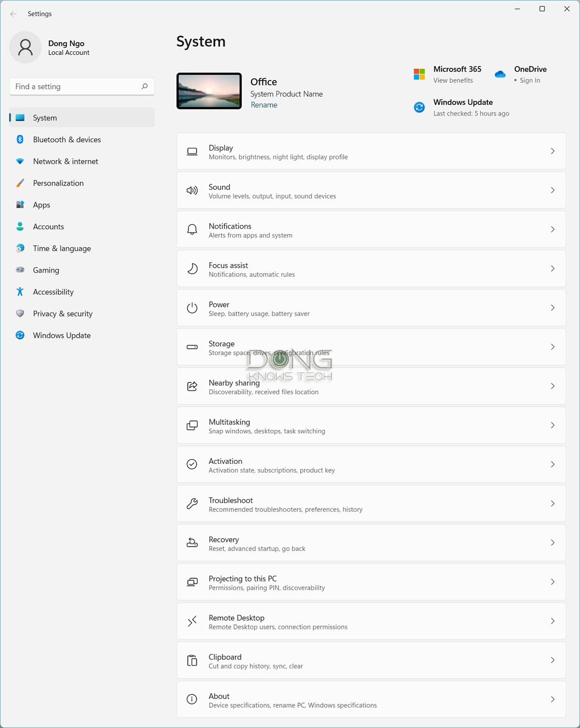This screenshot has height=728, width=580.
Task: Expand the Display settings chevron
Action: 552,151
